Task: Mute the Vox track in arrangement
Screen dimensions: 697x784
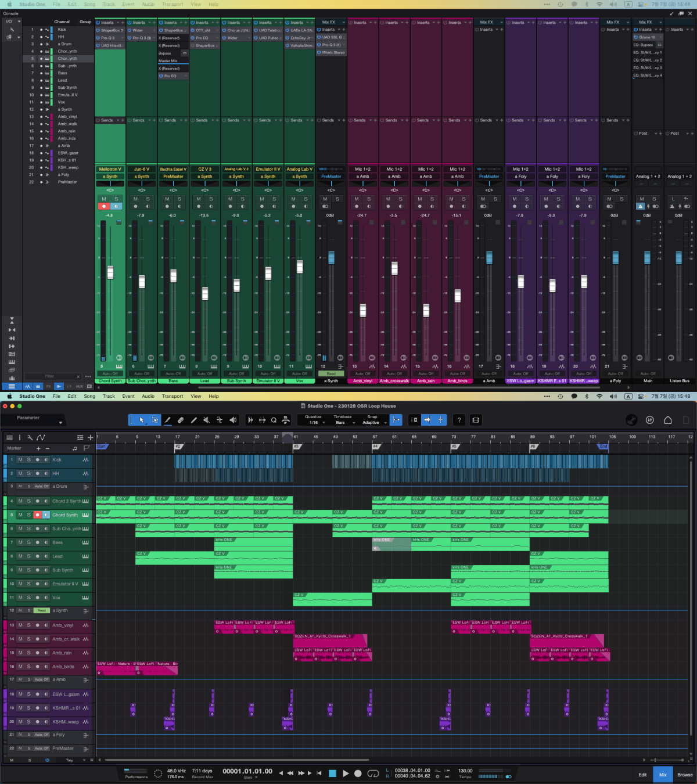Action: pos(20,597)
